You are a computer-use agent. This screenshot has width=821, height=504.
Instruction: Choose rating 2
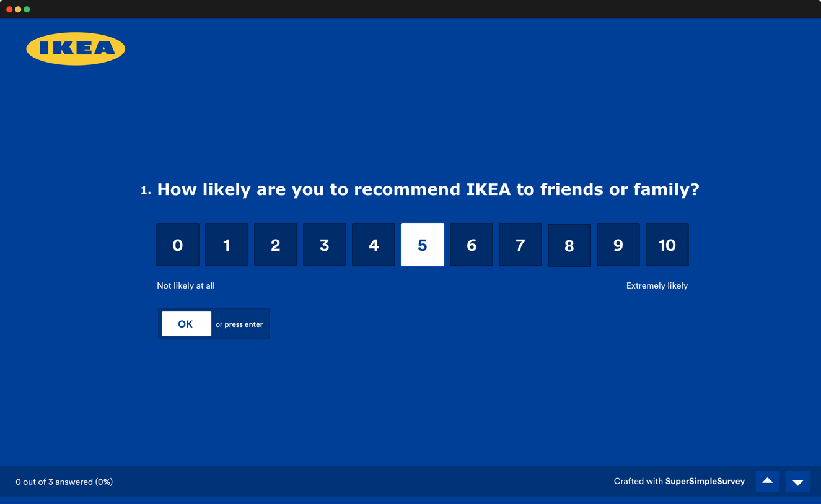pos(276,245)
